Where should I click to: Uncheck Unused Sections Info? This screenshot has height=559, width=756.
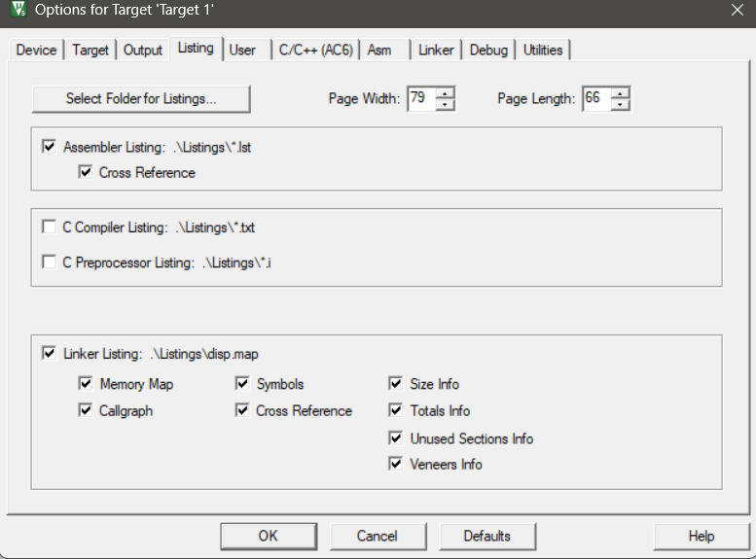click(396, 438)
